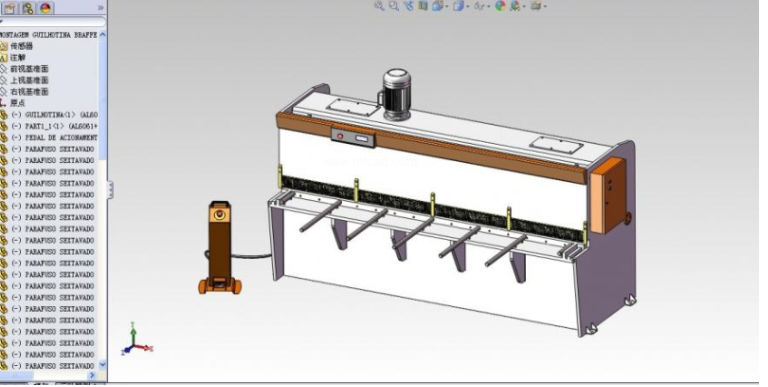Screen dimensions: 768x387
Task: Select the Zoom to Area tool
Action: click(x=394, y=6)
